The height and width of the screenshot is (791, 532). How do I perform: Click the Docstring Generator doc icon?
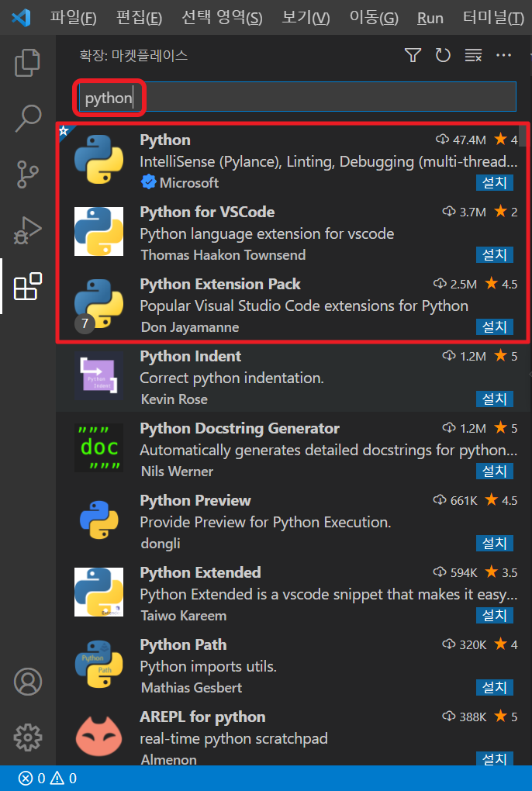pyautogui.click(x=98, y=447)
